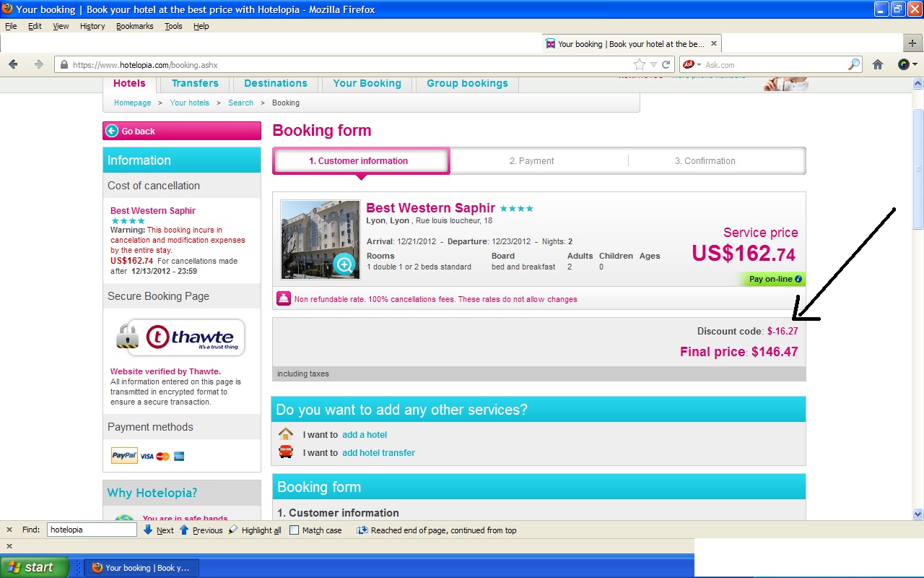Close the find bar with X
This screenshot has width=924, height=578.
point(9,530)
